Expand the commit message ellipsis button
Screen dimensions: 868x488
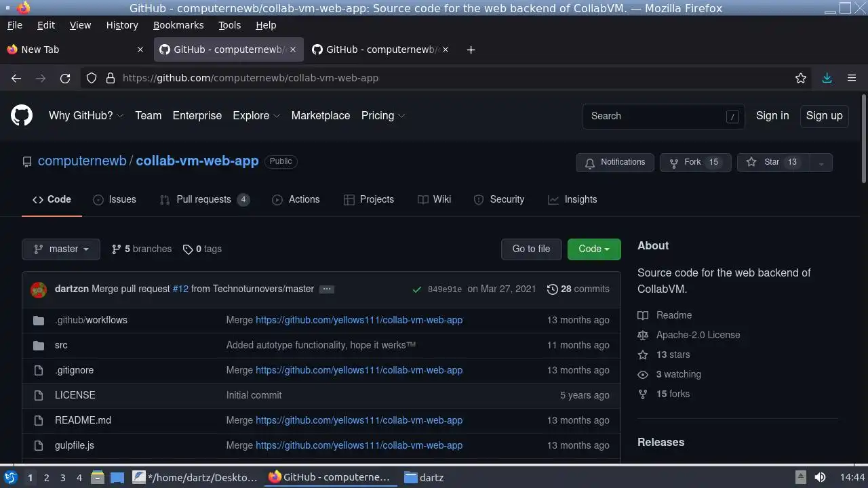pos(327,289)
